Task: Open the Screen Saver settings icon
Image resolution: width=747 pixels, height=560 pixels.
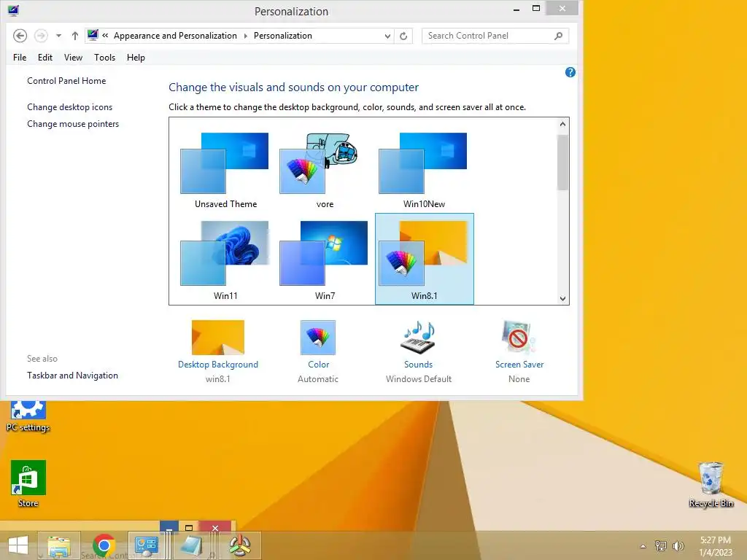Action: pos(519,337)
